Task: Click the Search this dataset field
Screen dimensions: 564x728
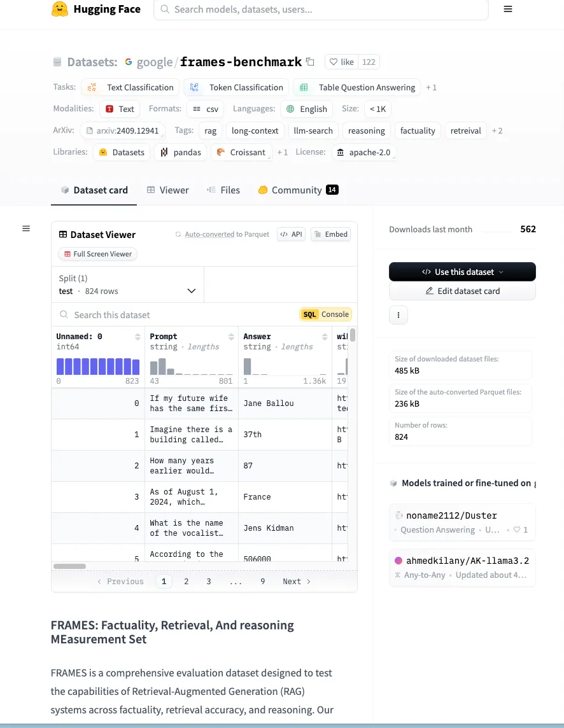Action: point(178,315)
